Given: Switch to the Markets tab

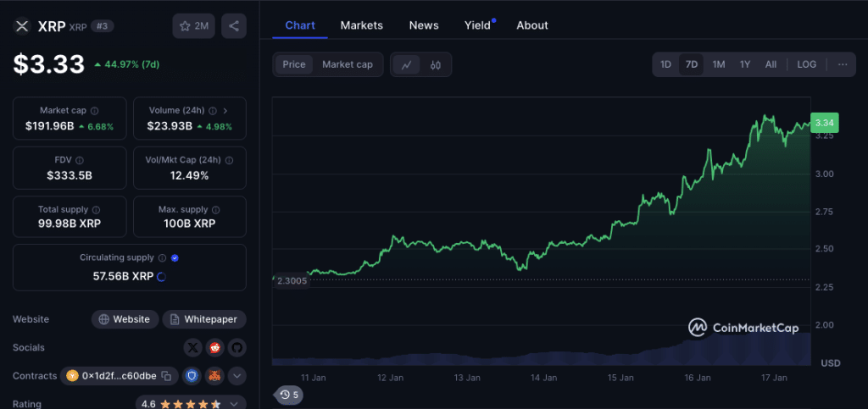Looking at the screenshot, I should click(x=361, y=25).
